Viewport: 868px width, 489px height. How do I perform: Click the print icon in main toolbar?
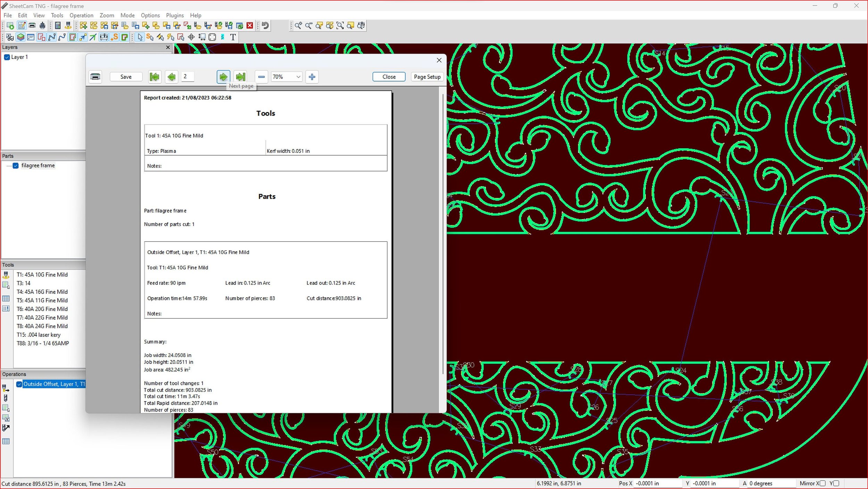(x=32, y=26)
